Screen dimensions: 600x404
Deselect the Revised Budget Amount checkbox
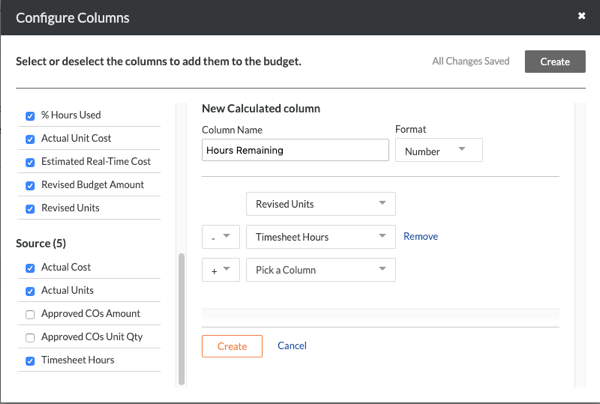pos(30,186)
